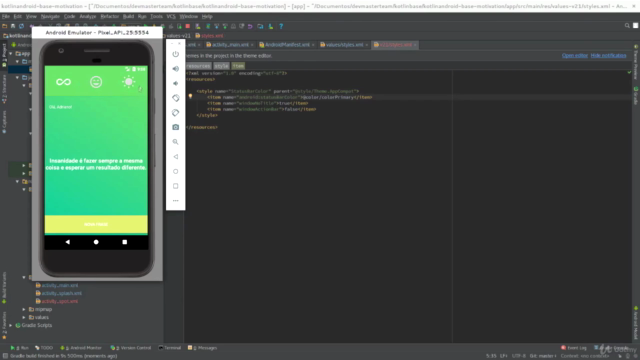This screenshot has width=640, height=360.
Task: Click the emulator zoom magnifier icon
Action: point(176,142)
